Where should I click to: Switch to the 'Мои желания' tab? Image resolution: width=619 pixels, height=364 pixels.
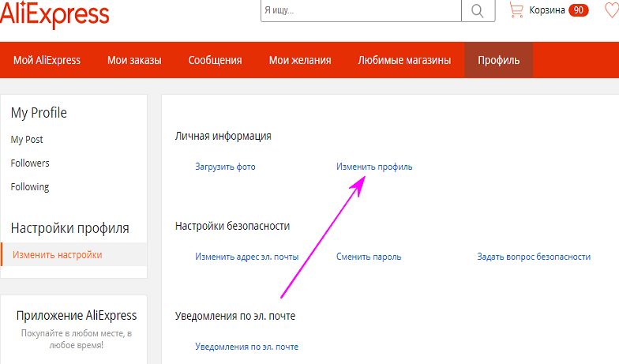pyautogui.click(x=300, y=60)
